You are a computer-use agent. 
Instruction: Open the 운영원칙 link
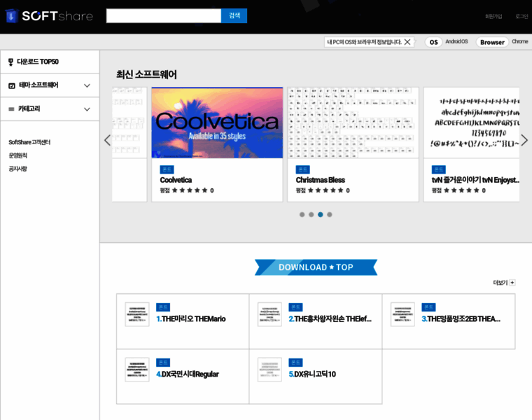point(17,155)
